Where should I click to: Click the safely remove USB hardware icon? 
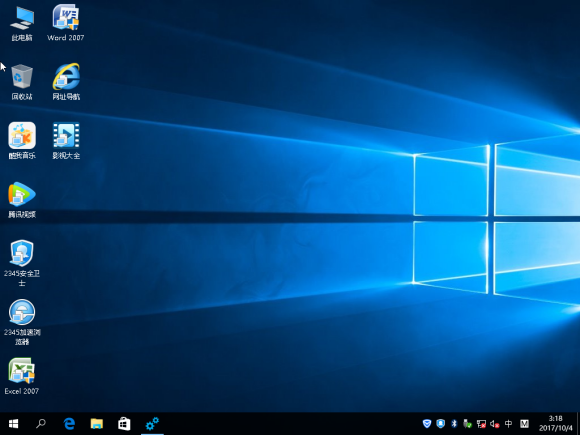click(468, 424)
